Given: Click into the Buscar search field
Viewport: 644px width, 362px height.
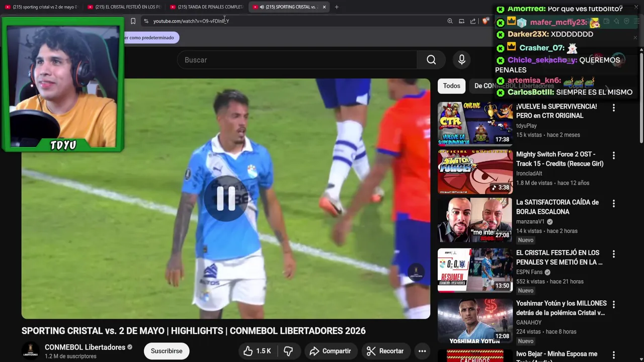Looking at the screenshot, I should click(297, 60).
